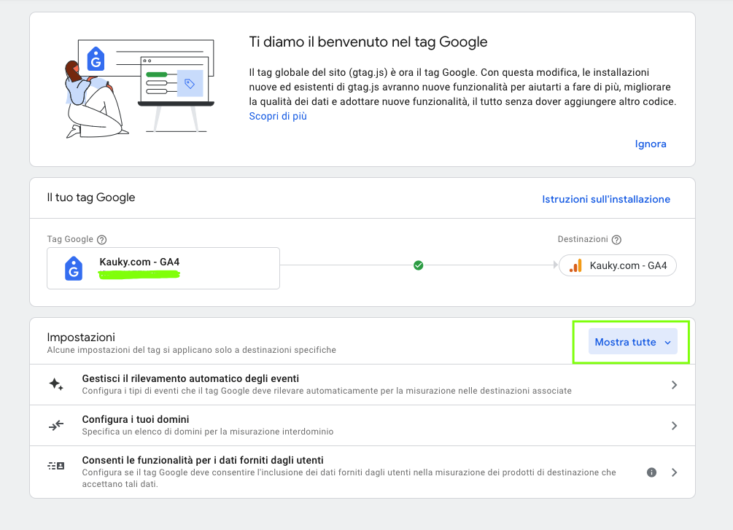Screen dimensions: 733x530
Task: Open chevron for Gestisci il rilevamento automatico
Action: (674, 385)
